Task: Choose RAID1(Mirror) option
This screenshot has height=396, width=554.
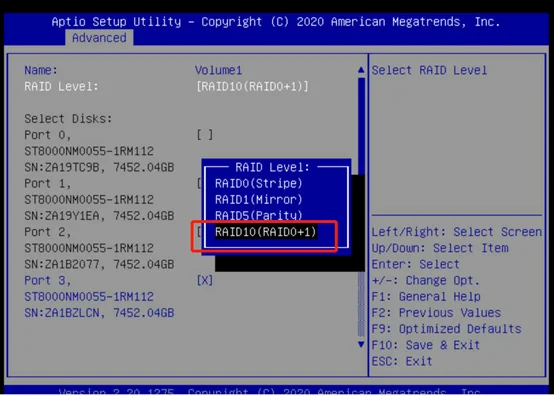Action: [x=259, y=200]
